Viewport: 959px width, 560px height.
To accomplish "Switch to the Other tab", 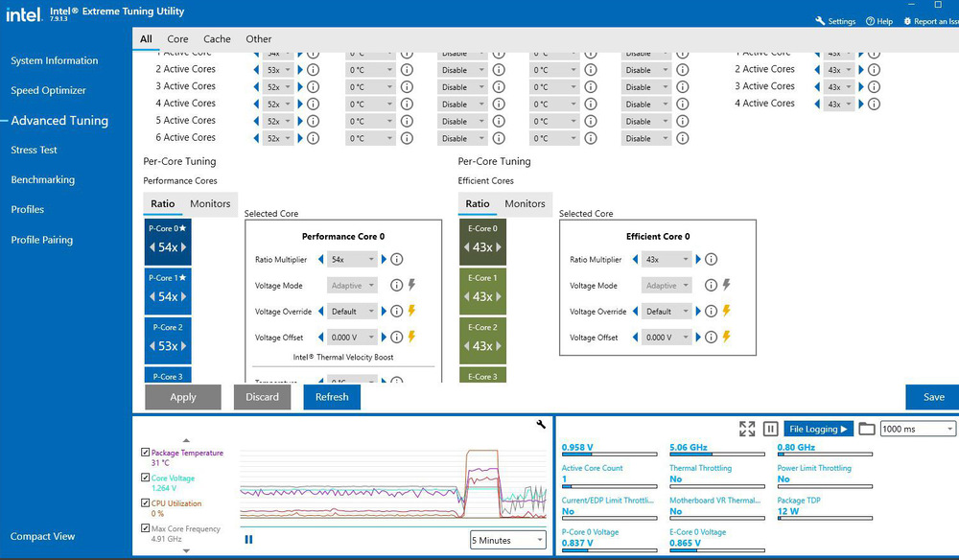I will pos(259,38).
